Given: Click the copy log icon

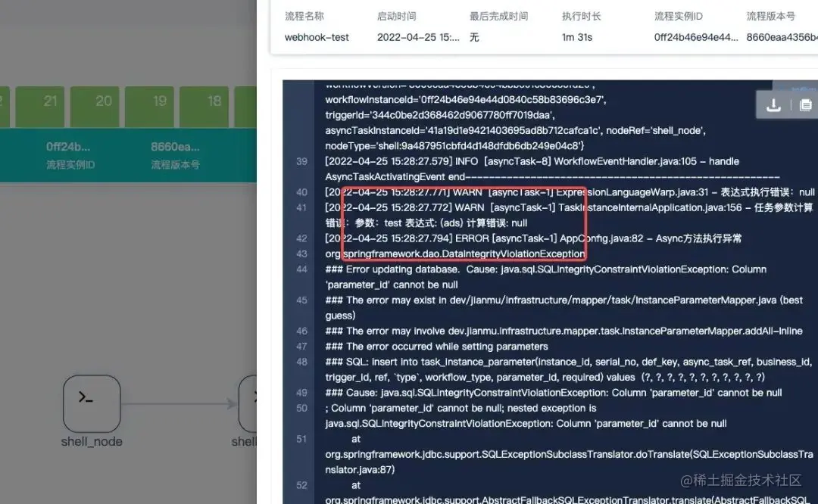Looking at the screenshot, I should coord(805,106).
